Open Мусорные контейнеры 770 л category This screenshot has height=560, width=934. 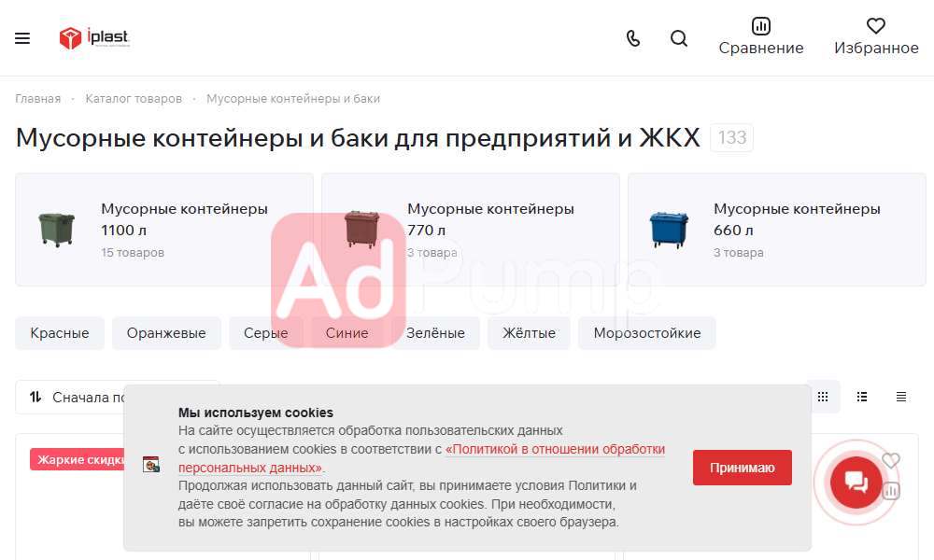pos(471,230)
